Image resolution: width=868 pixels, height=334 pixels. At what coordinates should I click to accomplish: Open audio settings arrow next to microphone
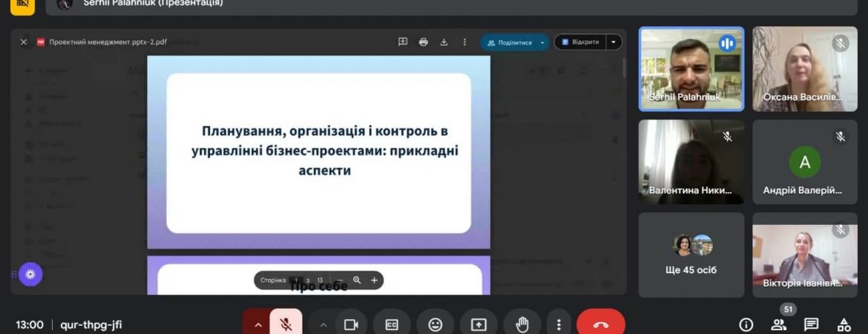tap(257, 324)
